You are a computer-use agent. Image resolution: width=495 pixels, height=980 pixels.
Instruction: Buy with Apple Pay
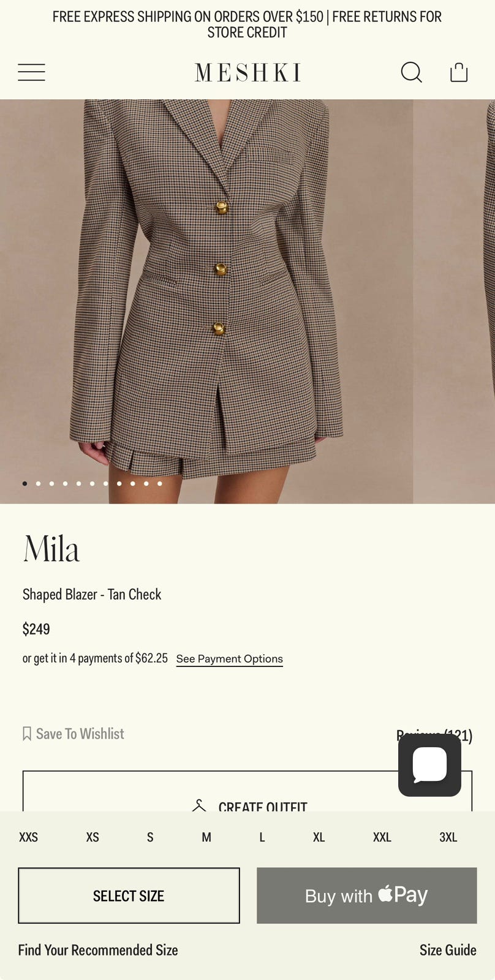coord(366,895)
